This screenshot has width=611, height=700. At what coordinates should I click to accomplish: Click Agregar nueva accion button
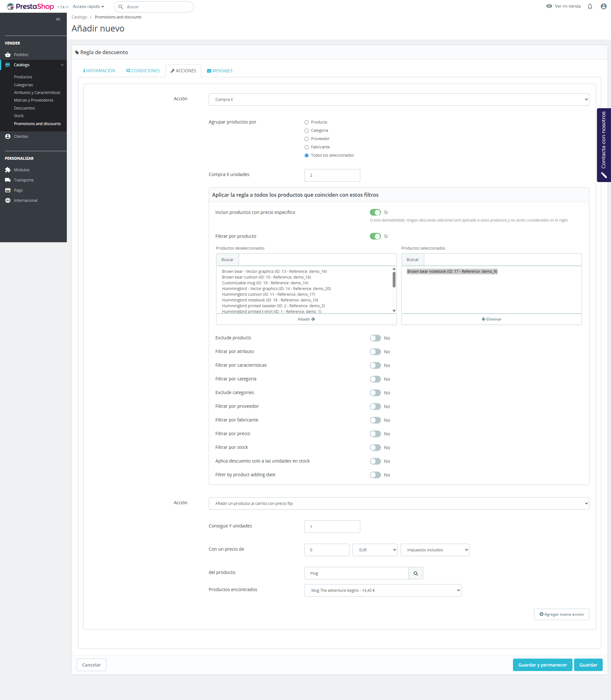[561, 614]
